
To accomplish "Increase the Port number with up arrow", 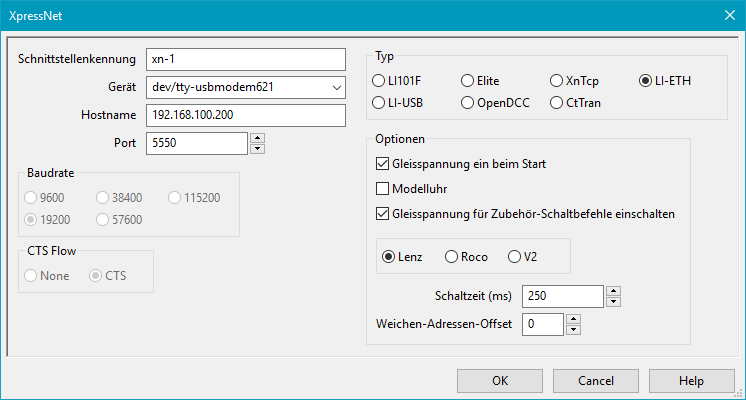I will 257,138.
